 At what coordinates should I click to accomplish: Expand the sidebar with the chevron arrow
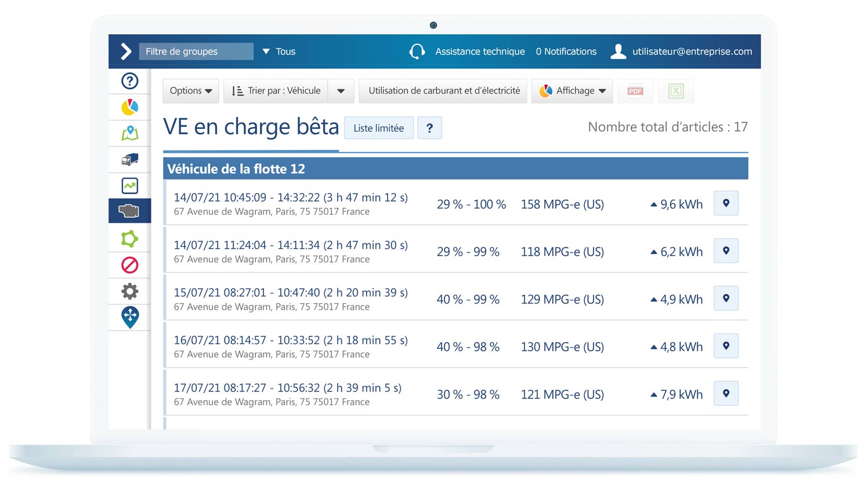point(125,52)
